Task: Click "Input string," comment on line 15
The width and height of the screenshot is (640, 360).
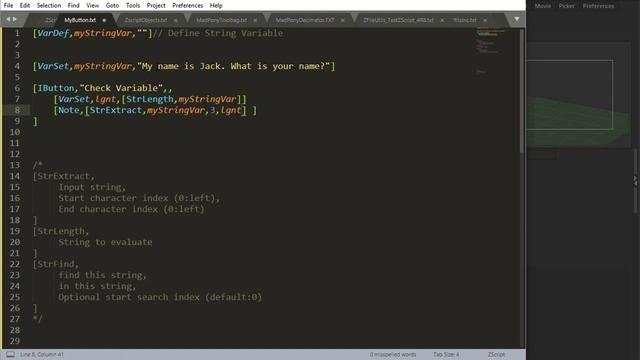Action: 92,187
